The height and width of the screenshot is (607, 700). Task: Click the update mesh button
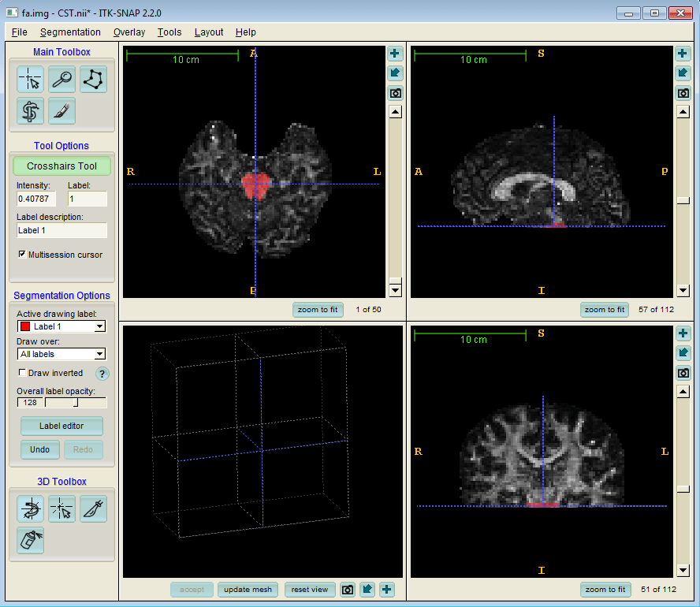coord(248,590)
